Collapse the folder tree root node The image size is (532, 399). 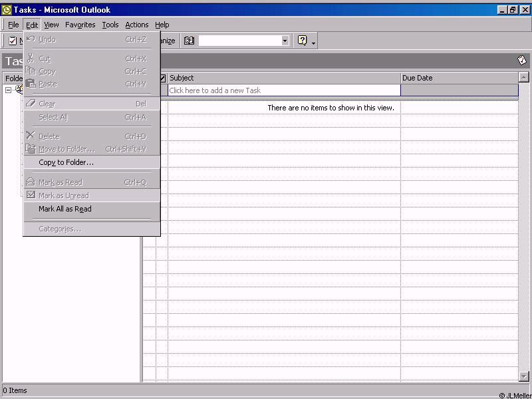pos(9,90)
